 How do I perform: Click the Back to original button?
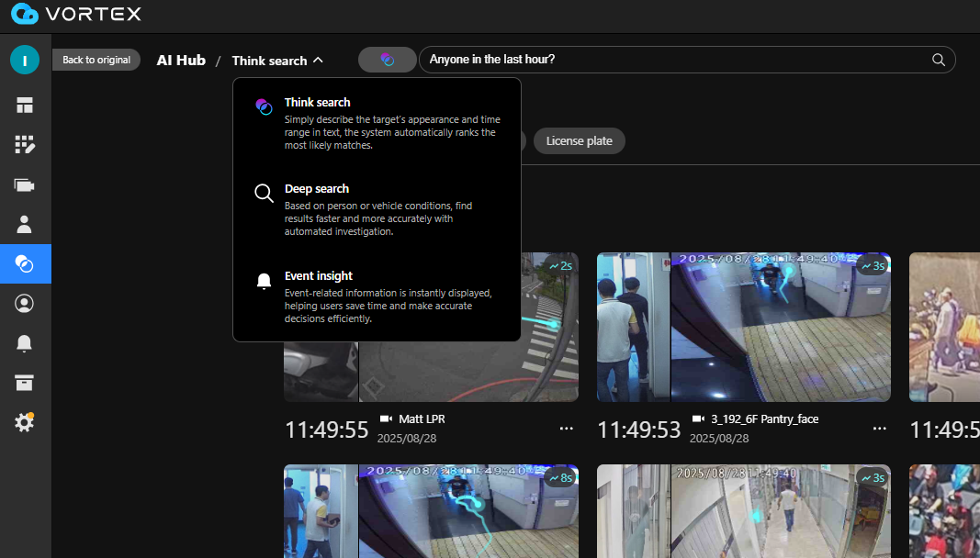click(x=96, y=59)
